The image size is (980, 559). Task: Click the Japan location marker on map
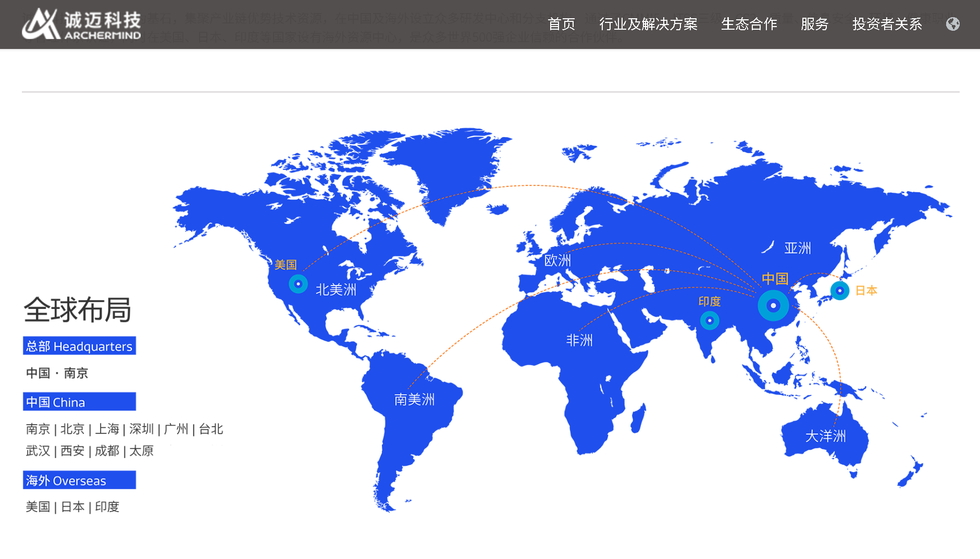coord(839,290)
